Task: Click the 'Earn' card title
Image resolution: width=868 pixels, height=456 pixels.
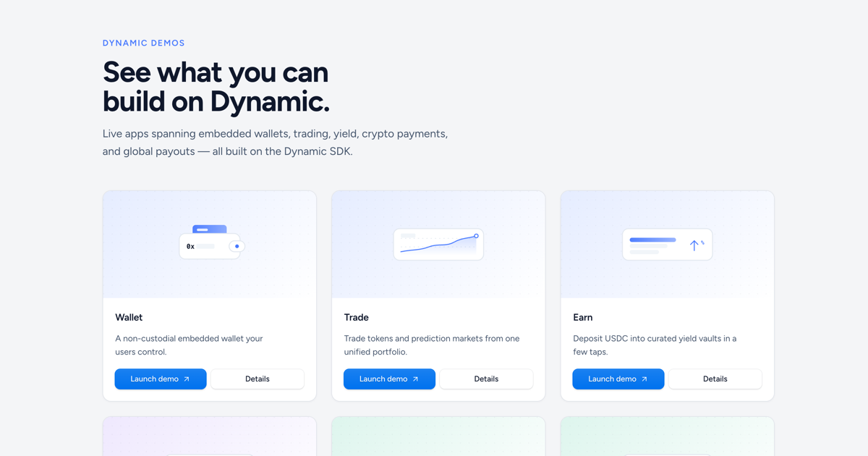Action: click(x=583, y=317)
